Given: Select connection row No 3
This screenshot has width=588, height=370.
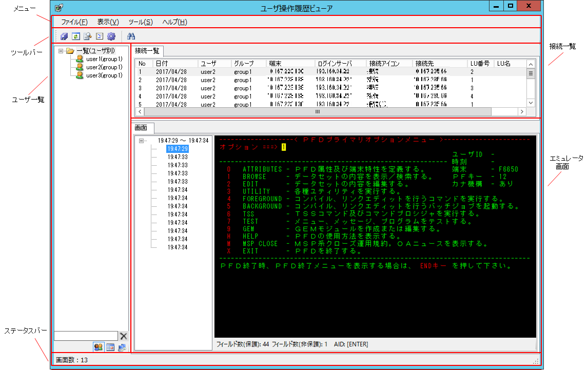Looking at the screenshot, I should [x=331, y=88].
